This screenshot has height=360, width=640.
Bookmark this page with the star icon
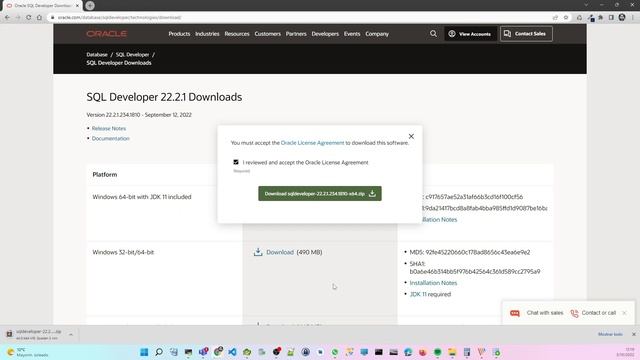pos(566,18)
